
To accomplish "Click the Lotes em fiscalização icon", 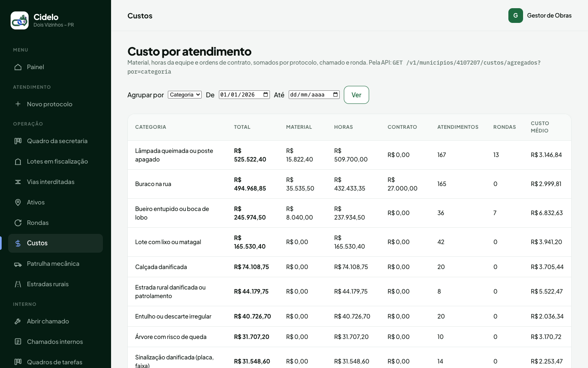I will click(18, 162).
